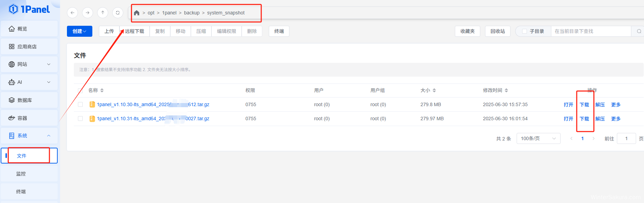The image size is (644, 203).
Task: Open 监控 monitoring in sidebar
Action: (29, 173)
